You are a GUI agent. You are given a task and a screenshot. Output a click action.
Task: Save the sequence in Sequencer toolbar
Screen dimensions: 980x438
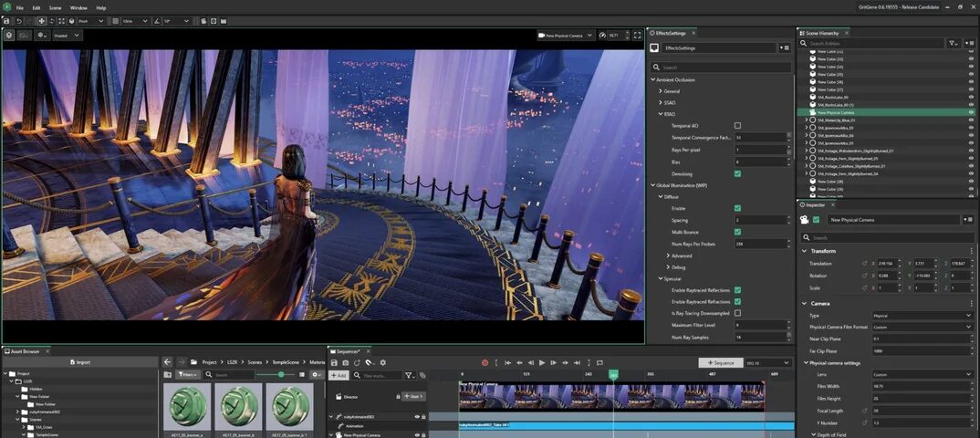pyautogui.click(x=334, y=362)
